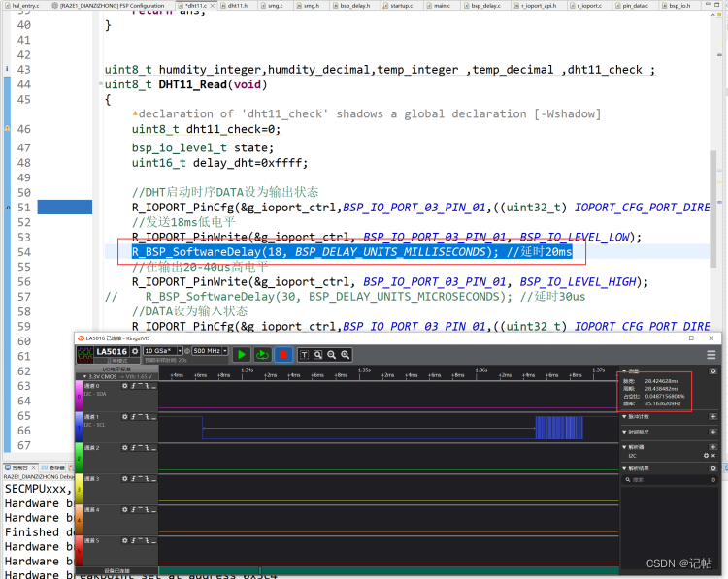
Task: Open measurement panel settings gear
Action: coord(712,371)
